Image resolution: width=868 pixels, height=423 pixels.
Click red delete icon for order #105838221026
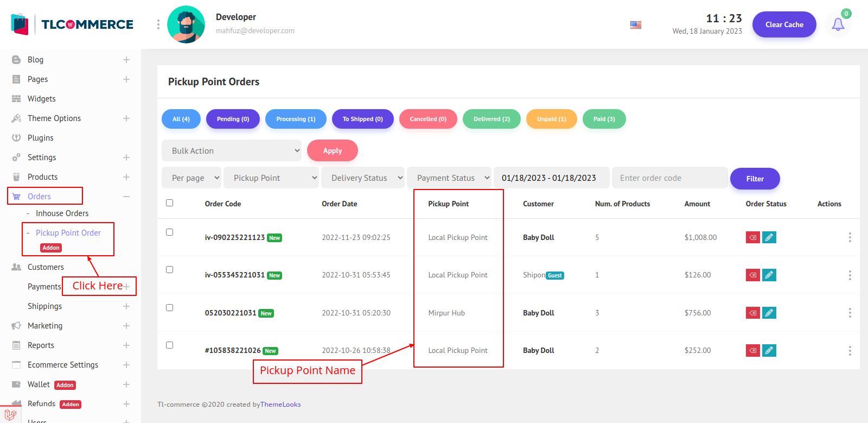(x=752, y=351)
